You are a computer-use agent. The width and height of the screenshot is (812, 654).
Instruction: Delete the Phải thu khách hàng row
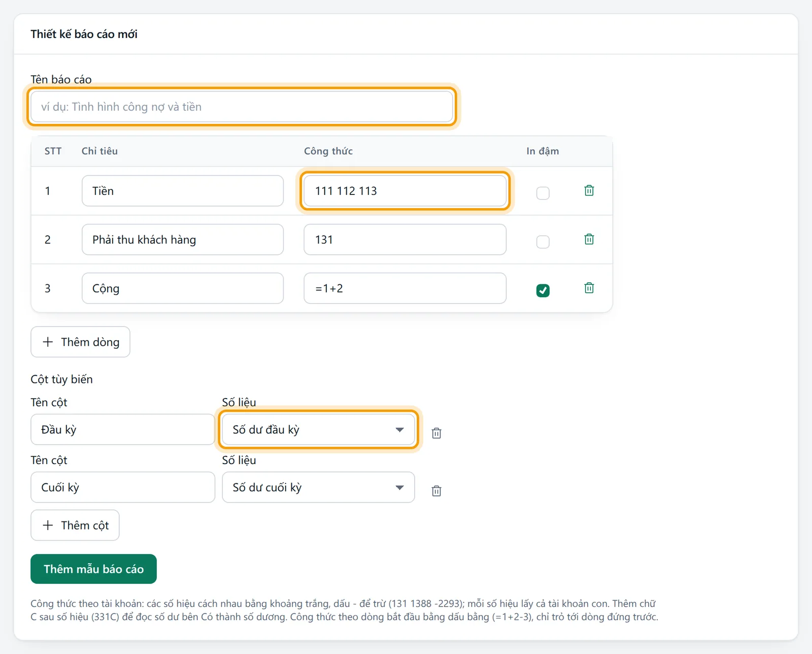tap(589, 239)
